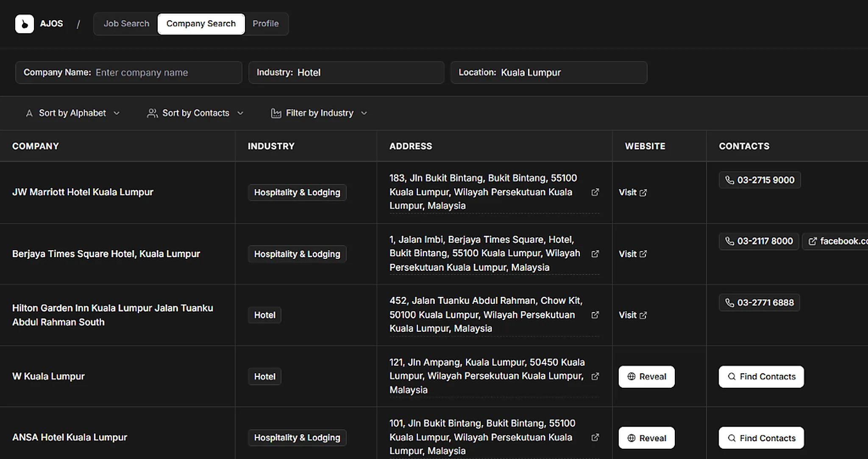This screenshot has width=868, height=459.
Task: Click the alphabet A icon in sort bar
Action: (29, 113)
